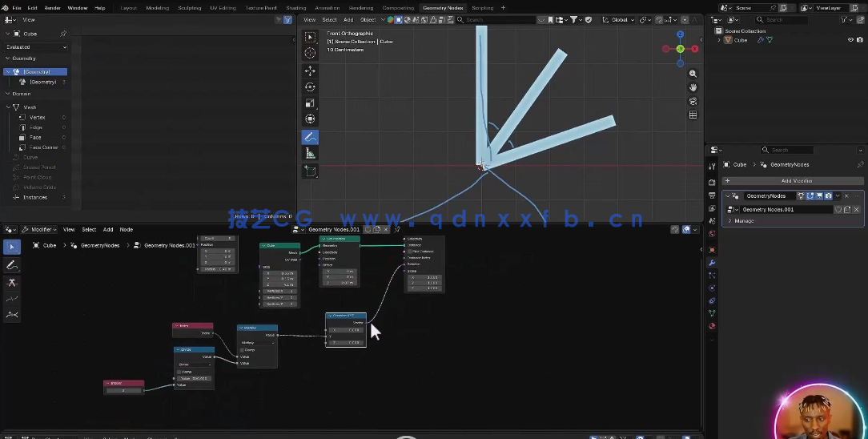Toggle Cube visibility eye in the outliner

850,40
